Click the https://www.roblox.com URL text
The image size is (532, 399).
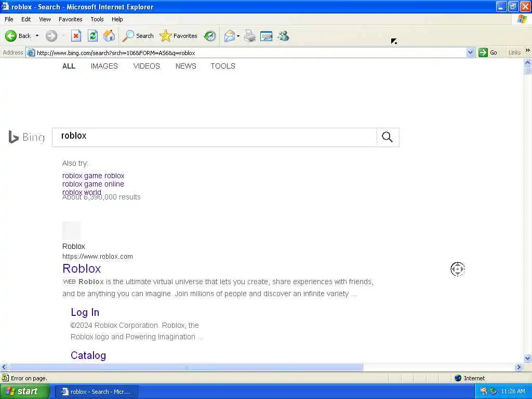[97, 257]
